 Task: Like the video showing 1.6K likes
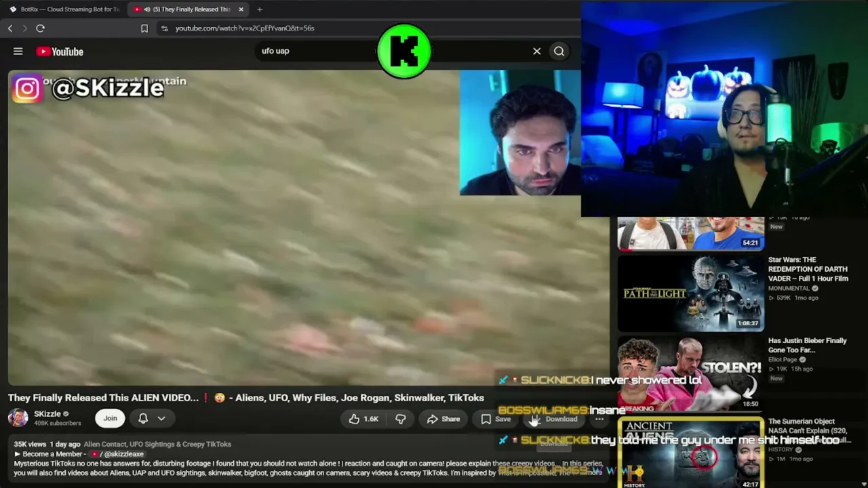point(364,419)
